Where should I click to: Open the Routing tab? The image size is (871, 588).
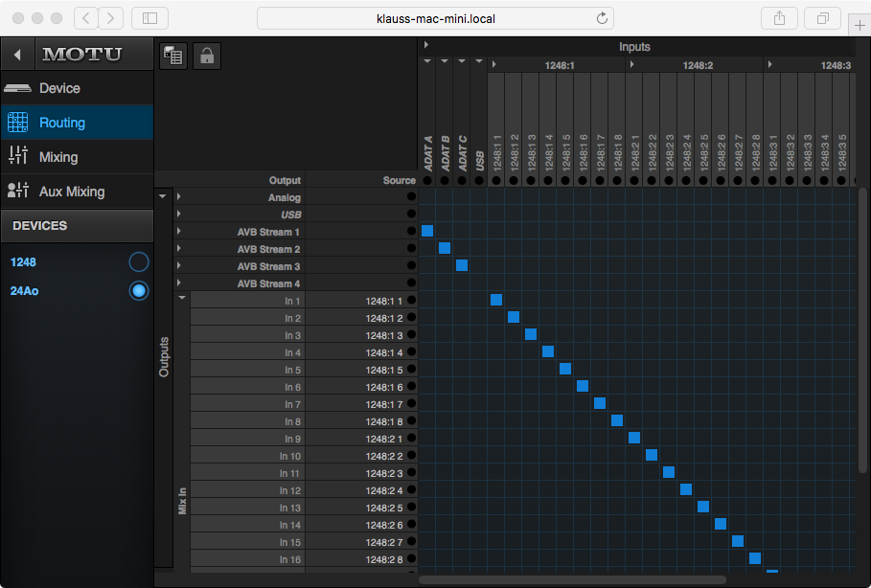[78, 123]
